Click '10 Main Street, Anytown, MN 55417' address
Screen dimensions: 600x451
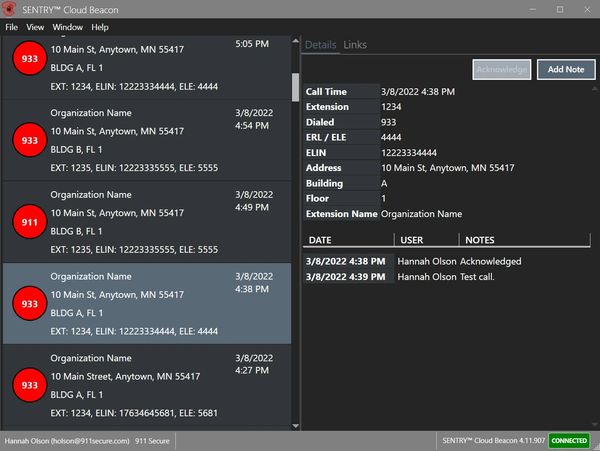pos(125,376)
